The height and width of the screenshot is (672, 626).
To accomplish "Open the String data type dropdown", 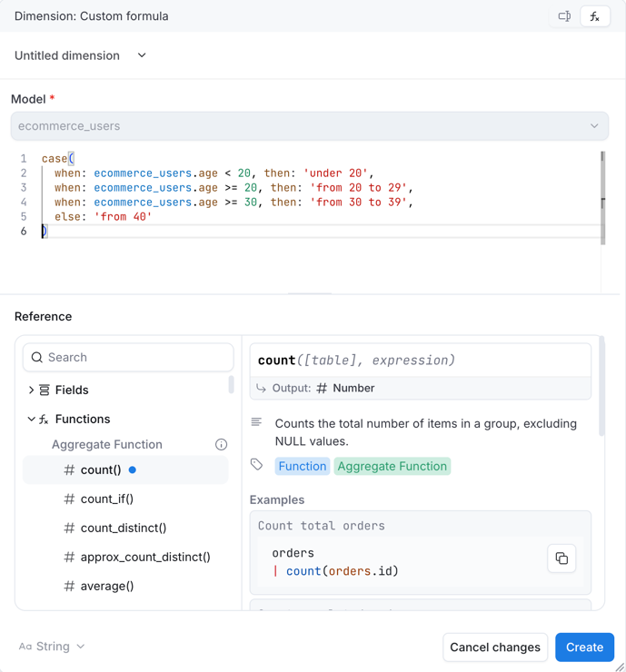I will coord(52,647).
